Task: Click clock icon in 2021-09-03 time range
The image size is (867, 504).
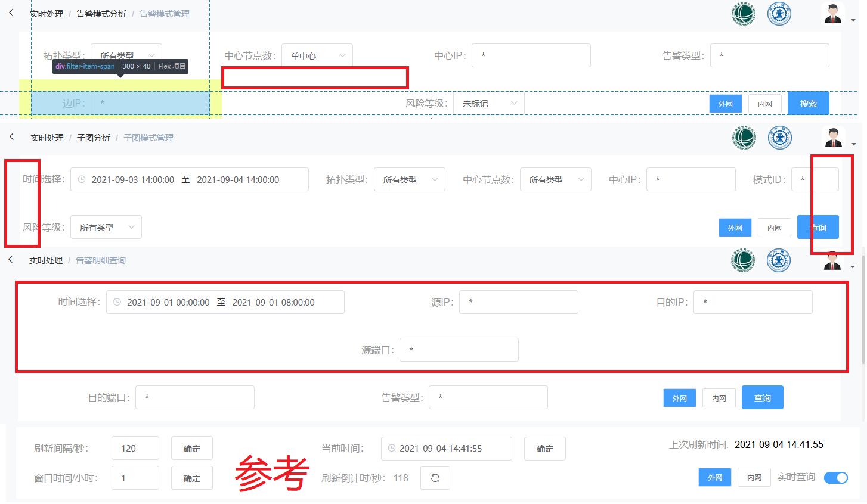Action: tap(82, 179)
